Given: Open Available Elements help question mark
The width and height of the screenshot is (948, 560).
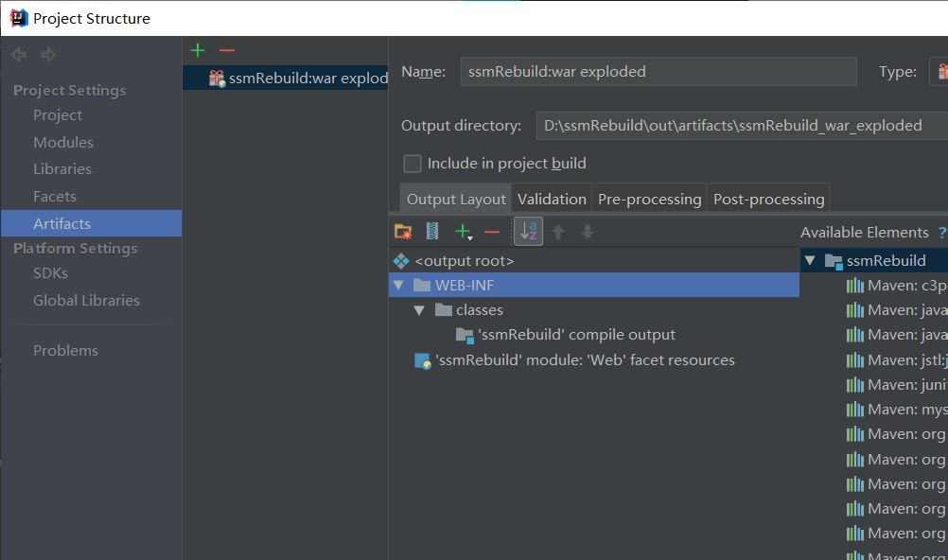Looking at the screenshot, I should (942, 233).
